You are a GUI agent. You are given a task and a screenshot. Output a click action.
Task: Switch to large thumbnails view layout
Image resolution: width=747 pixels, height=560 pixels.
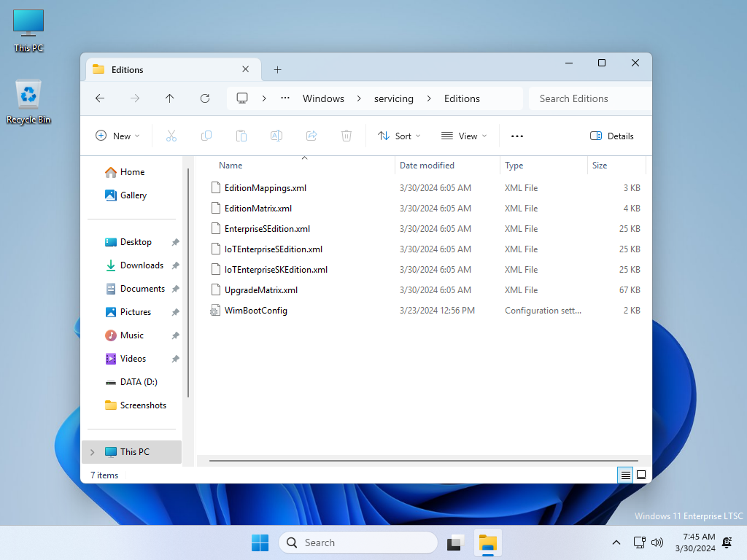click(x=641, y=475)
